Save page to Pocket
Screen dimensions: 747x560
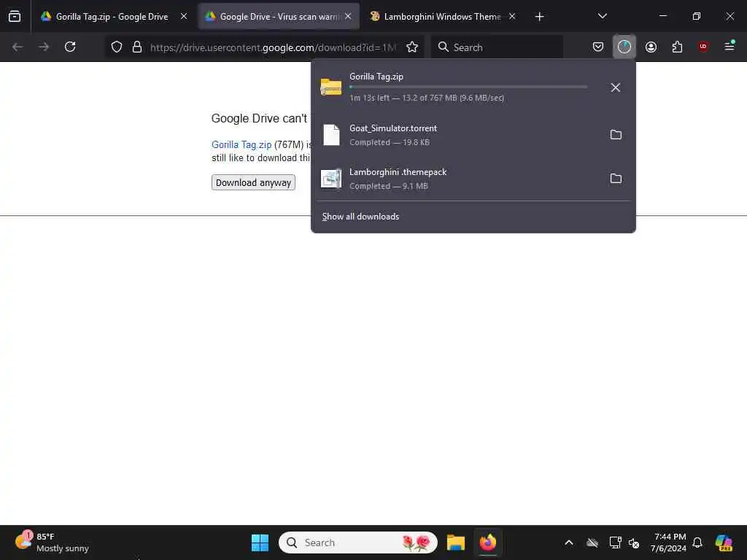pyautogui.click(x=598, y=47)
